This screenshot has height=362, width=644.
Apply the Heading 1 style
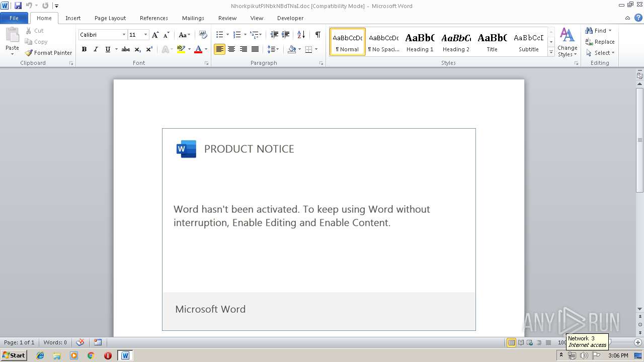click(x=420, y=42)
